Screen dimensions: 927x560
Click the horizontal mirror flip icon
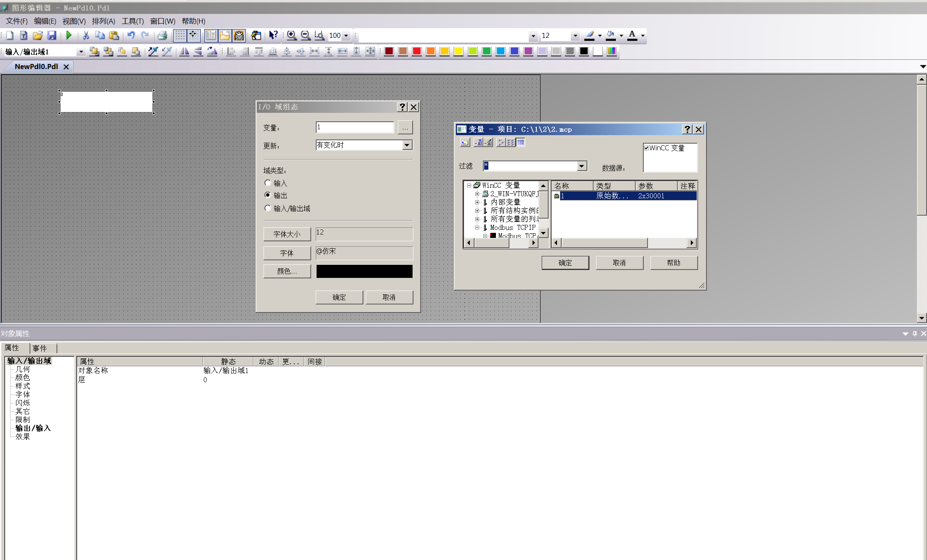tap(184, 51)
